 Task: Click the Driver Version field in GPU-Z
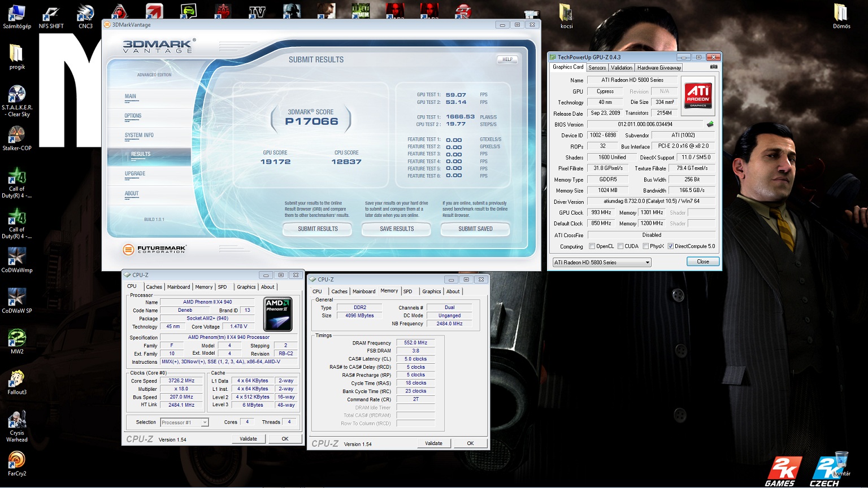point(651,201)
